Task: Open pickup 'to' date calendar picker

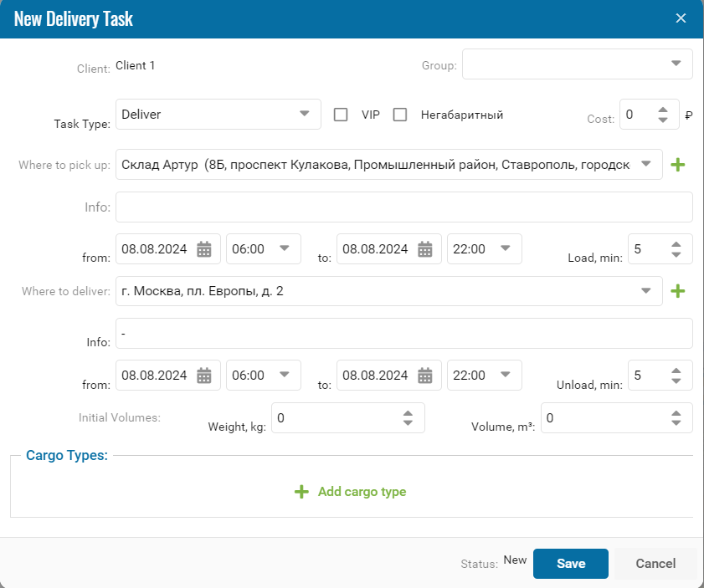Action: 425,248
